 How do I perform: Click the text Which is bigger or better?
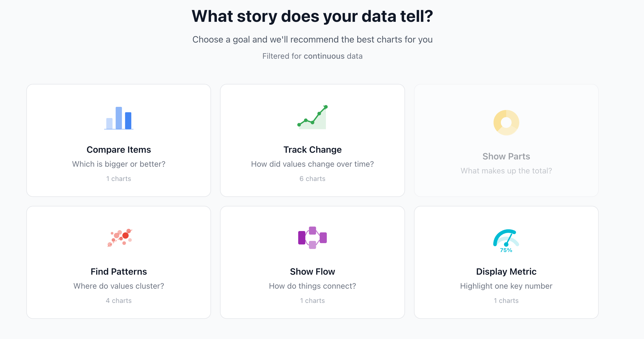(x=119, y=164)
